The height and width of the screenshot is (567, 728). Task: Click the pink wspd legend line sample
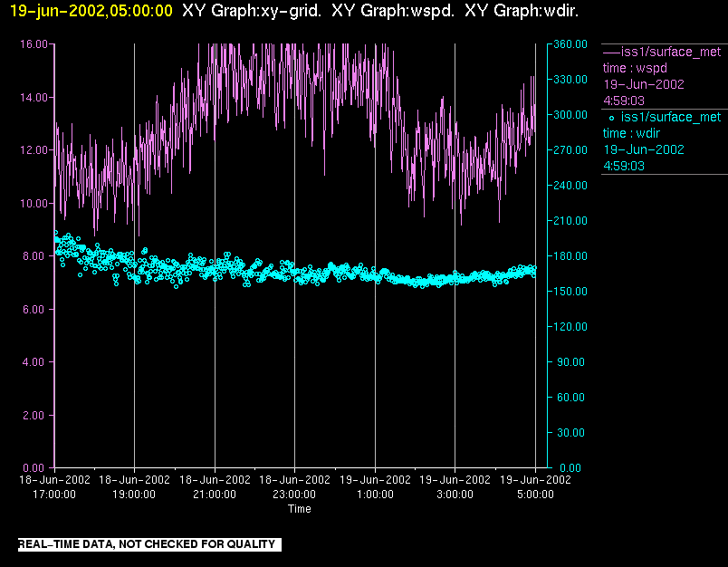tap(611, 52)
